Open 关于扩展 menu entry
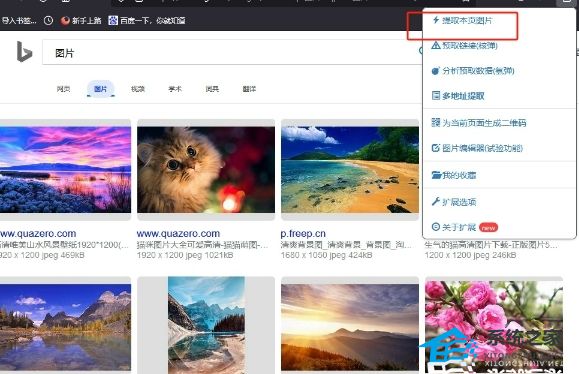The height and width of the screenshot is (374, 579). tap(459, 227)
